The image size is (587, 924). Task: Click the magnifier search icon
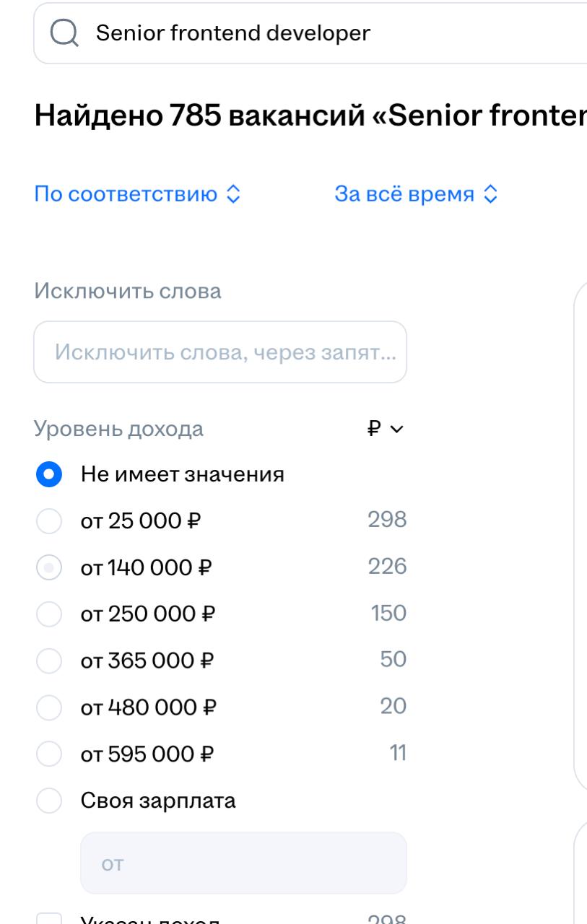64,32
